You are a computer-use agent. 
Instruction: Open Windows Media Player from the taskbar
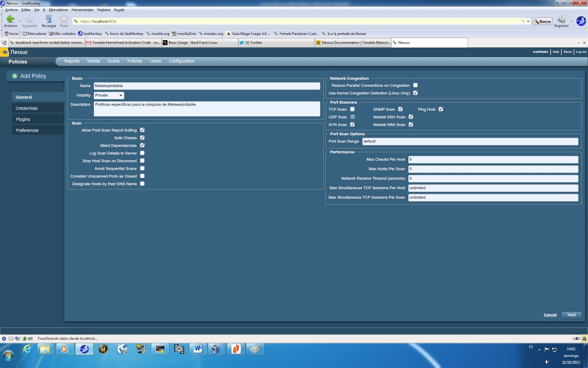(x=65, y=349)
